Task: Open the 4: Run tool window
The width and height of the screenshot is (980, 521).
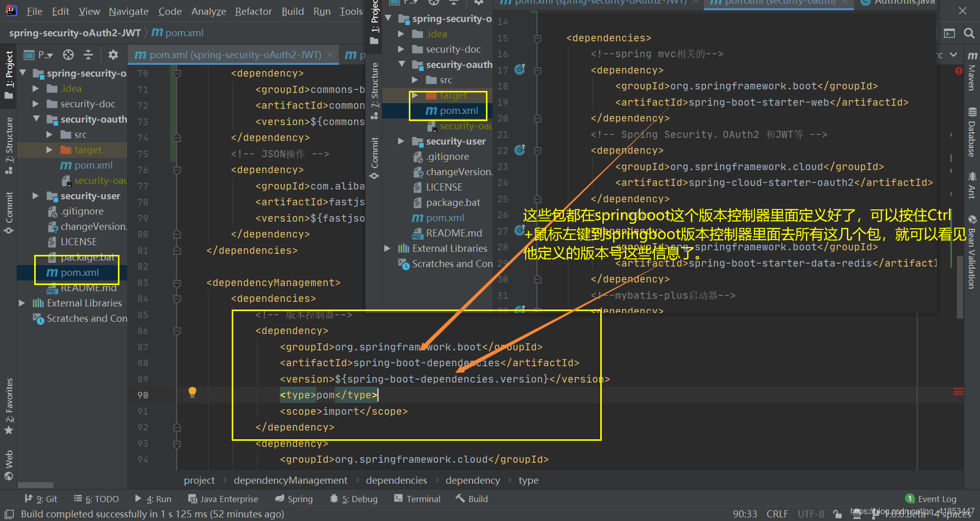Action: 153,499
